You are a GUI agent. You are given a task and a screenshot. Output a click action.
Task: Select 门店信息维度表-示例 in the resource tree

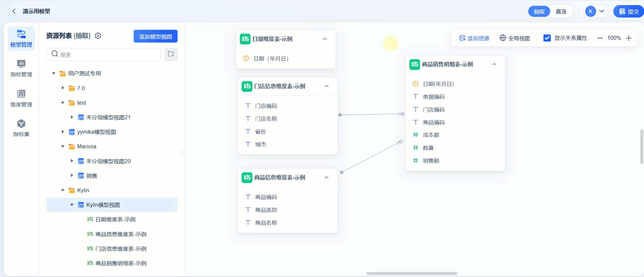click(x=121, y=249)
